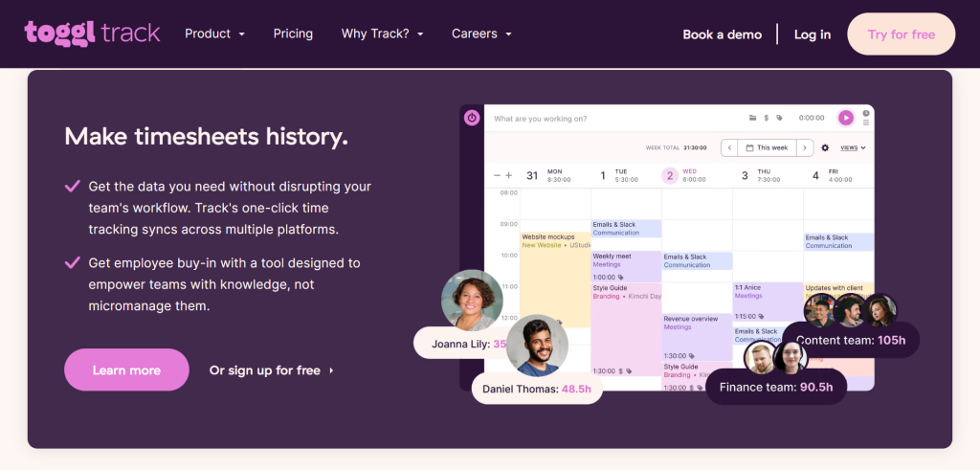Click the 08:00 hour label
The width and height of the screenshot is (980, 470).
[509, 192]
